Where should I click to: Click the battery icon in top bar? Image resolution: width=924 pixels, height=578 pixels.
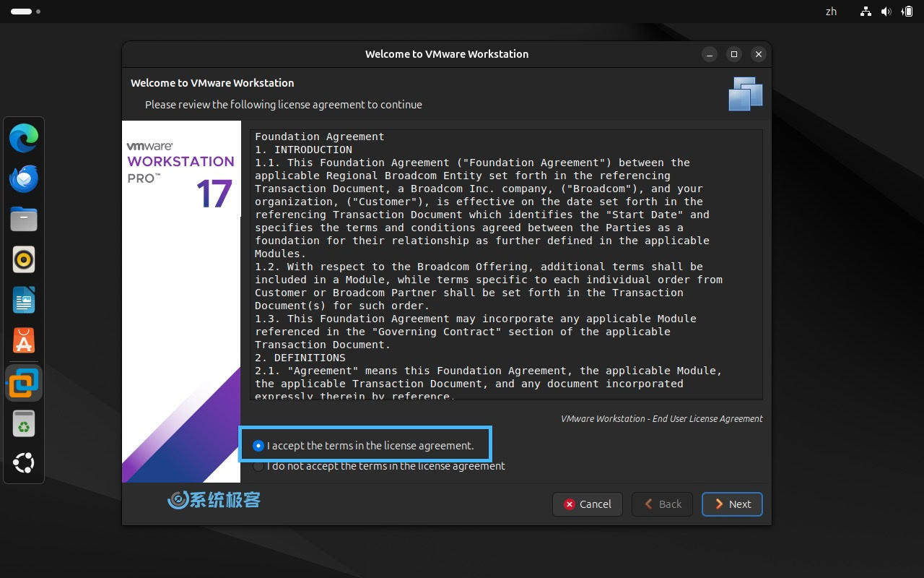pyautogui.click(x=907, y=12)
